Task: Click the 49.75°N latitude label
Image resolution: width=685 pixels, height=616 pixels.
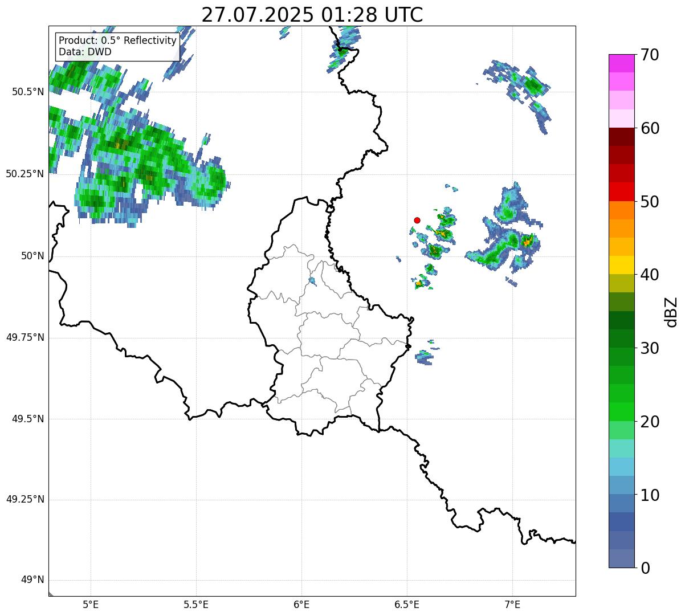Action: (x=25, y=337)
